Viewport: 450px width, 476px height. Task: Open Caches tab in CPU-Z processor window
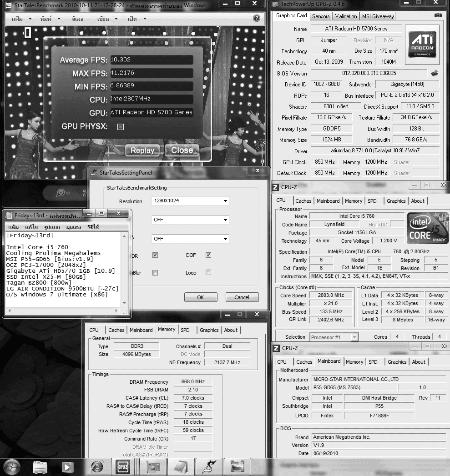[x=303, y=201]
